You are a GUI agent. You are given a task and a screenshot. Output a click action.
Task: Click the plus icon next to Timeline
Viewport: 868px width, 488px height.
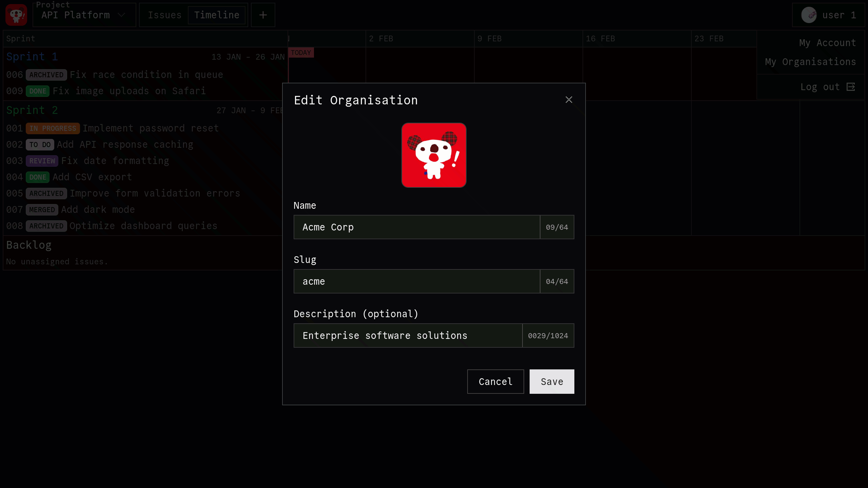263,15
